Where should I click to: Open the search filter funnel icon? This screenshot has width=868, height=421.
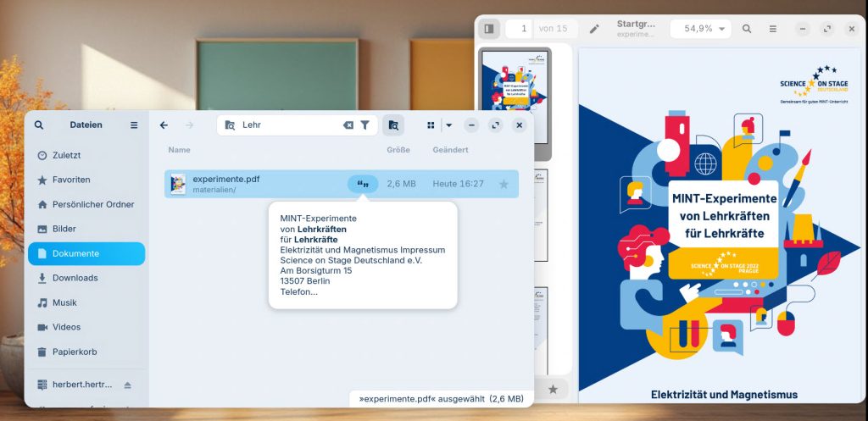click(x=364, y=125)
